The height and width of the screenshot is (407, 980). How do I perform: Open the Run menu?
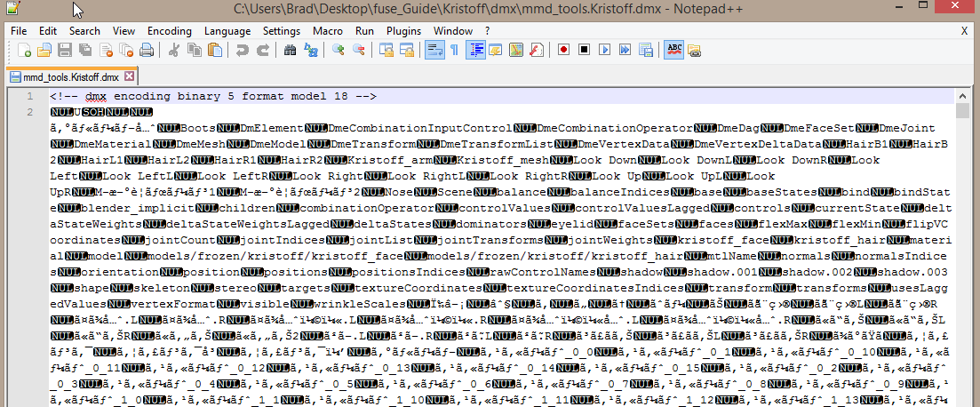(364, 30)
